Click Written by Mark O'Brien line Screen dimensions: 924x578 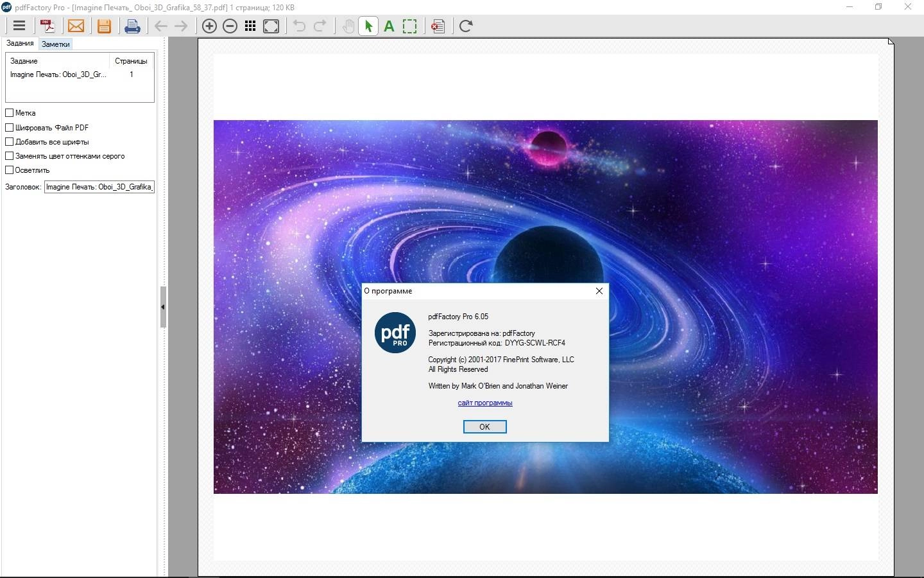(498, 386)
